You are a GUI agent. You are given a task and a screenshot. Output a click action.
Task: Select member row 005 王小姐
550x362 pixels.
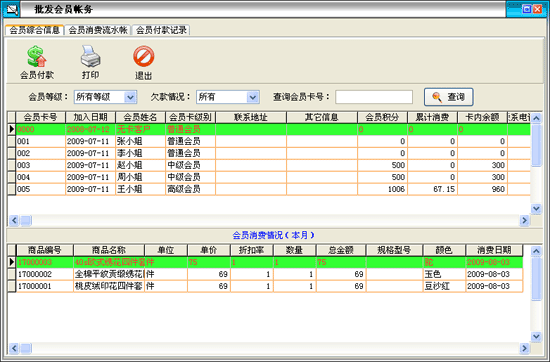pyautogui.click(x=269, y=189)
